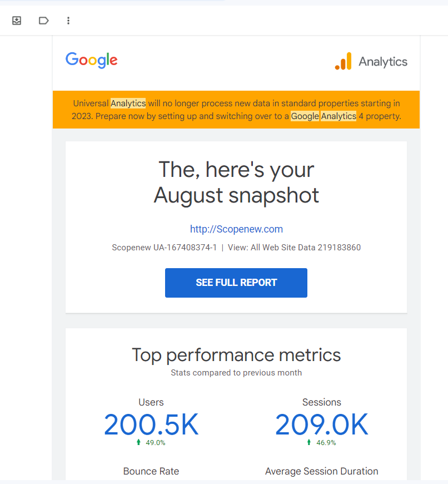The image size is (448, 484).
Task: Click SEE FULL REPORT
Action: tap(236, 283)
